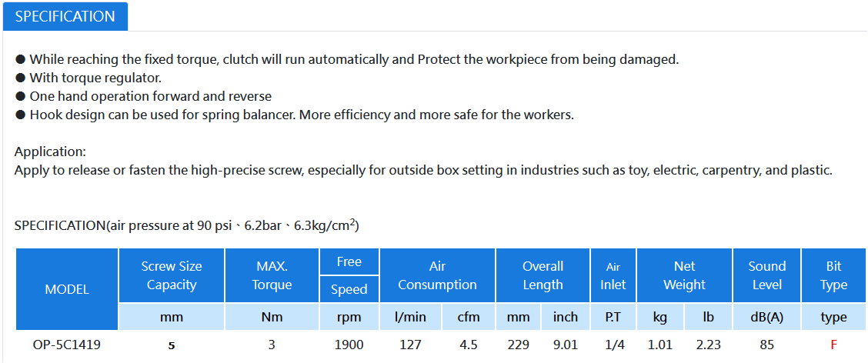868x363 pixels.
Task: Click the Screw Size Capacity header
Action: pyautogui.click(x=172, y=275)
